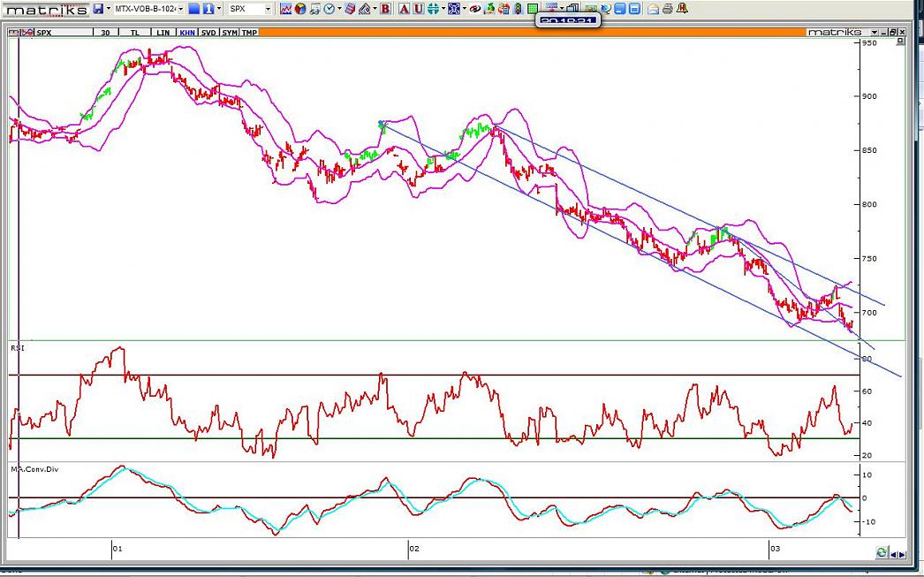Screen dimensions: 924x577
Task: Click the printer icon in toolbar
Action: tap(668, 9)
